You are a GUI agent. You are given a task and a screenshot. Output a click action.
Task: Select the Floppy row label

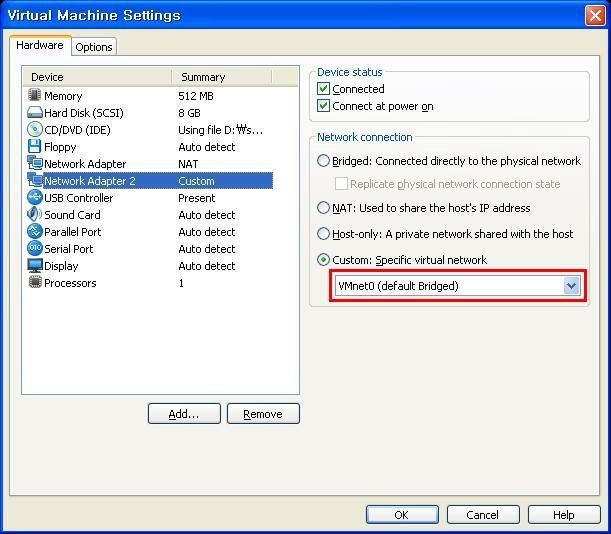60,147
